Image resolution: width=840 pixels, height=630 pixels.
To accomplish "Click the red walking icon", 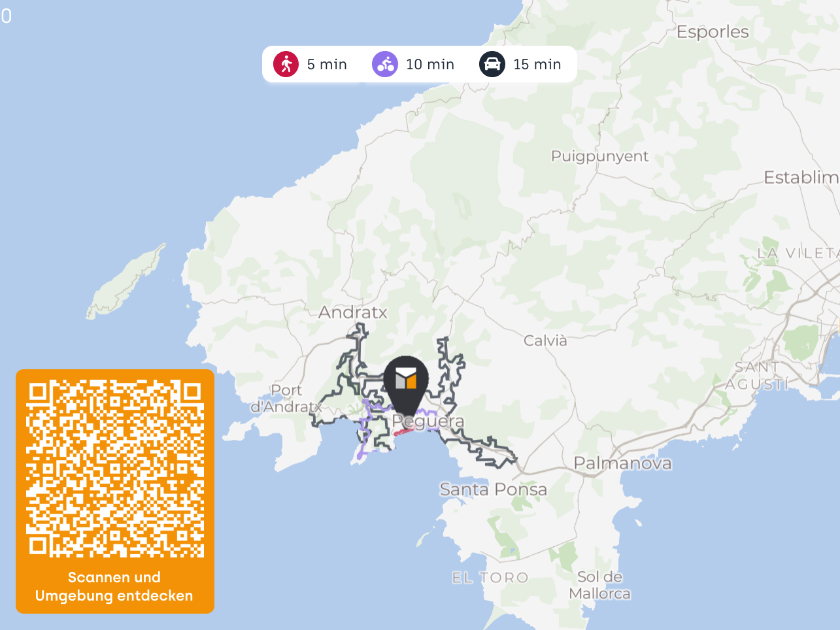I will (x=286, y=64).
